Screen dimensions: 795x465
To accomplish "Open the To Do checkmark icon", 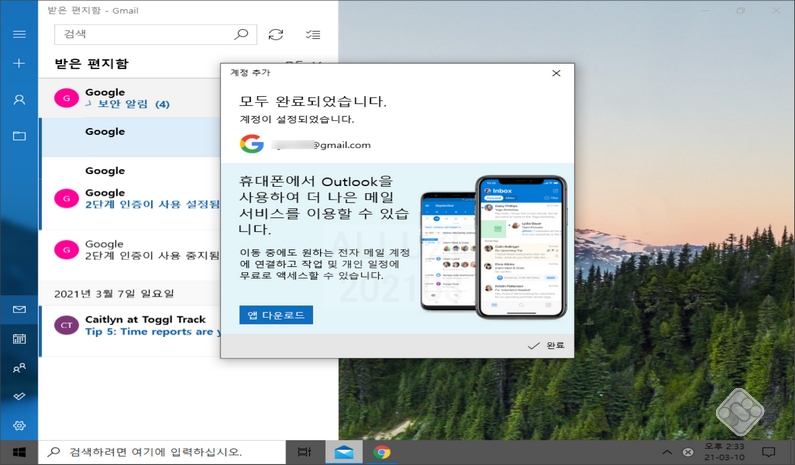I will [x=19, y=397].
